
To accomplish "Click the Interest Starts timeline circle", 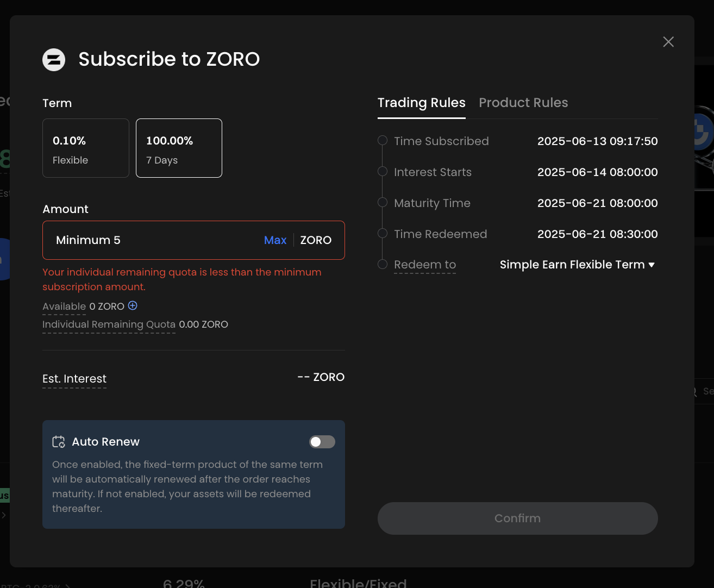I will 383,172.
